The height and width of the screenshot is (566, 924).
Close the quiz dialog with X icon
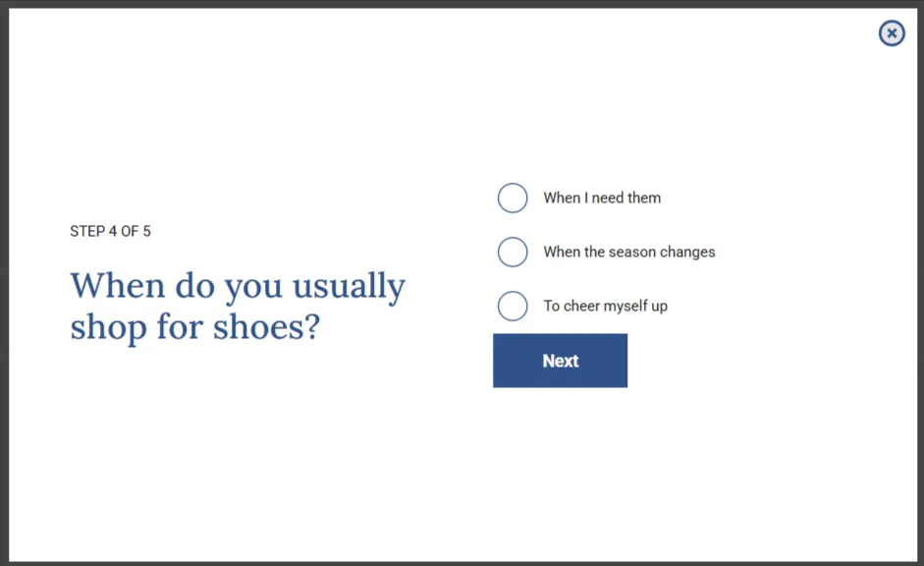[892, 33]
